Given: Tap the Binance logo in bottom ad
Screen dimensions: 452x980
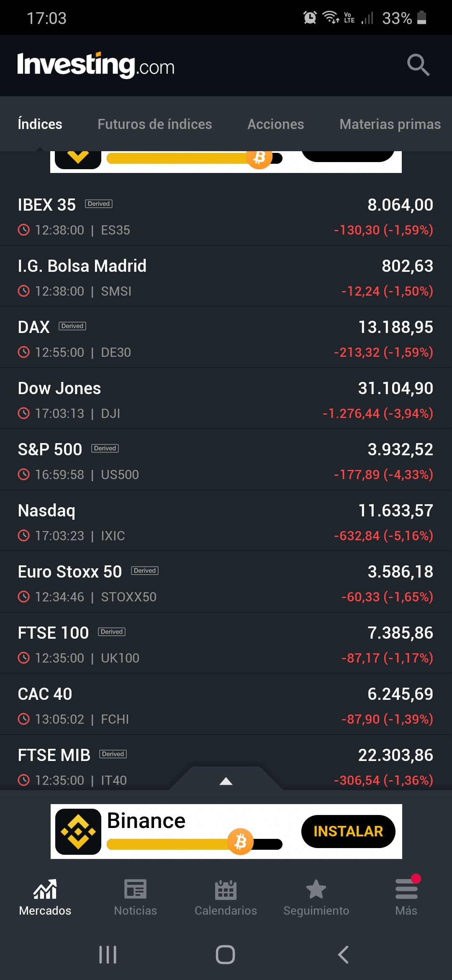Looking at the screenshot, I should 78,831.
